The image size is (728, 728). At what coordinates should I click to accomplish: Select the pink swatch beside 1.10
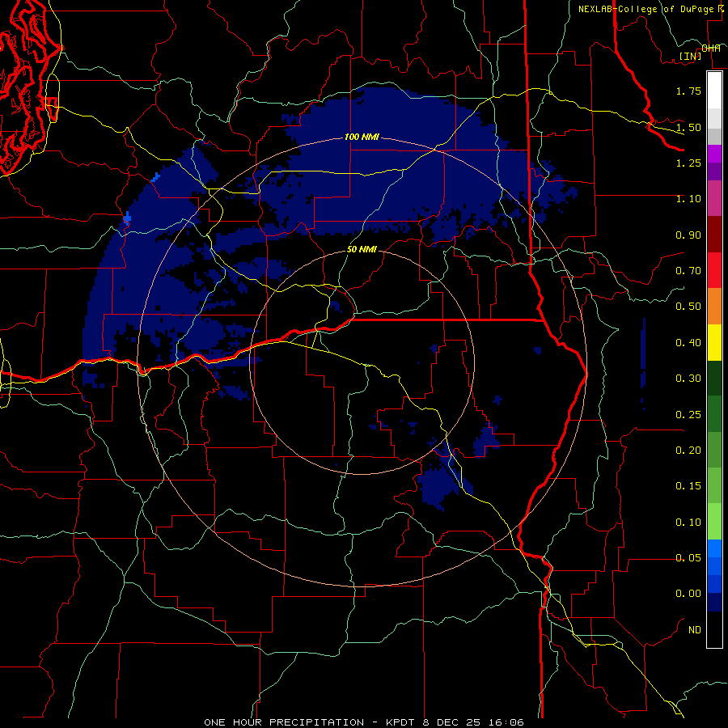tap(714, 198)
